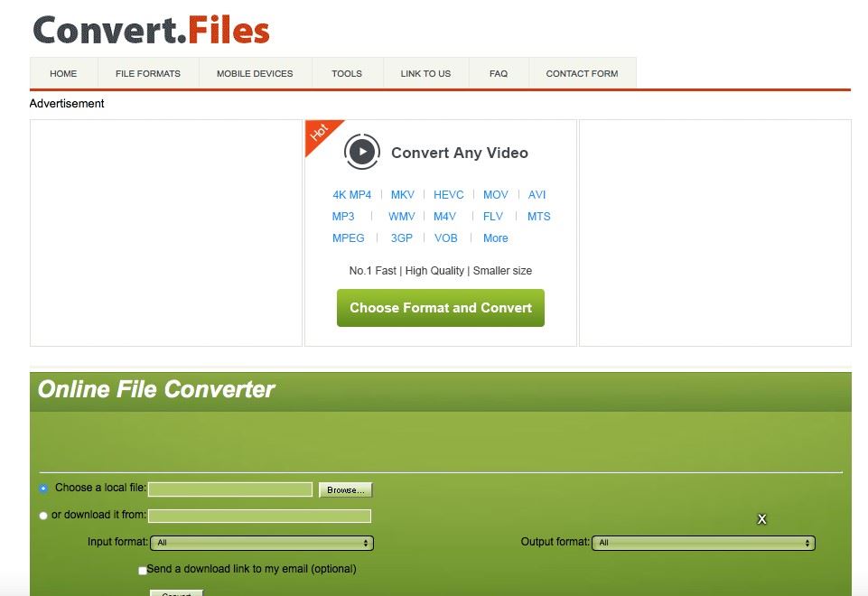Click the Browse... button
This screenshot has width=868, height=596.
[345, 489]
